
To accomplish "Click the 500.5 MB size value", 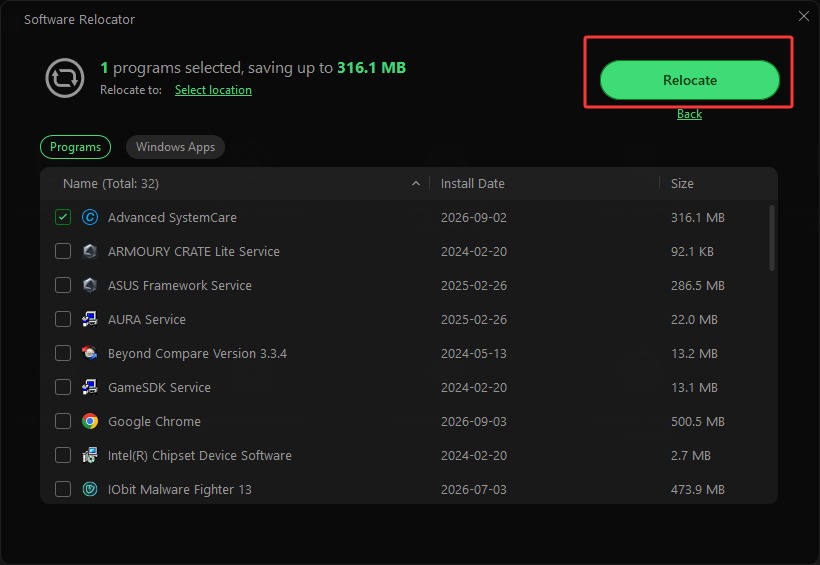I will click(698, 422).
